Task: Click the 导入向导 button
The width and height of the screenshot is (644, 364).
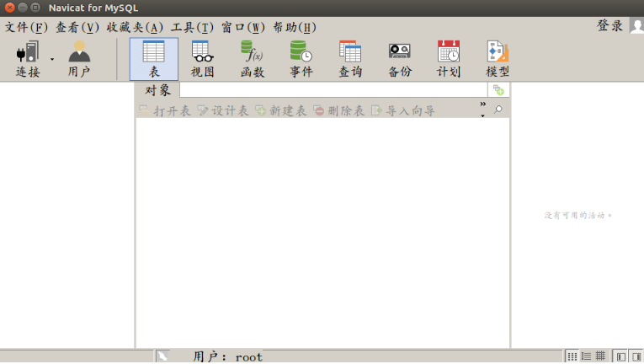Action: tap(403, 110)
